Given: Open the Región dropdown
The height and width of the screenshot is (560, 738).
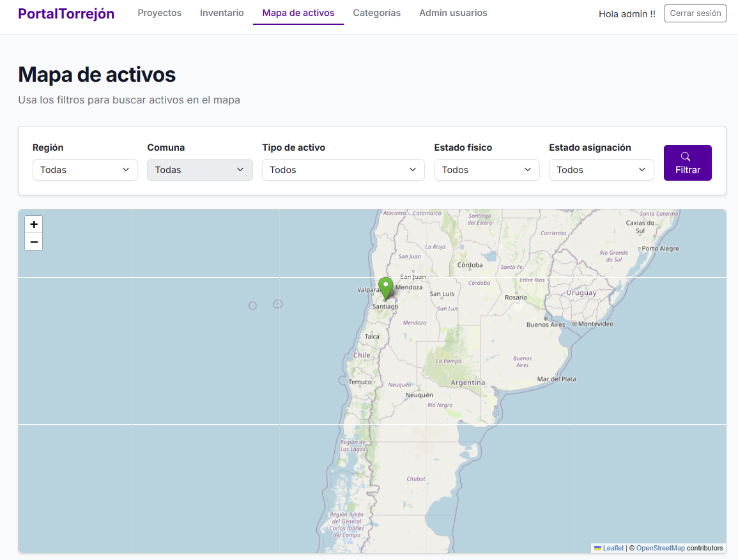Looking at the screenshot, I should point(85,170).
